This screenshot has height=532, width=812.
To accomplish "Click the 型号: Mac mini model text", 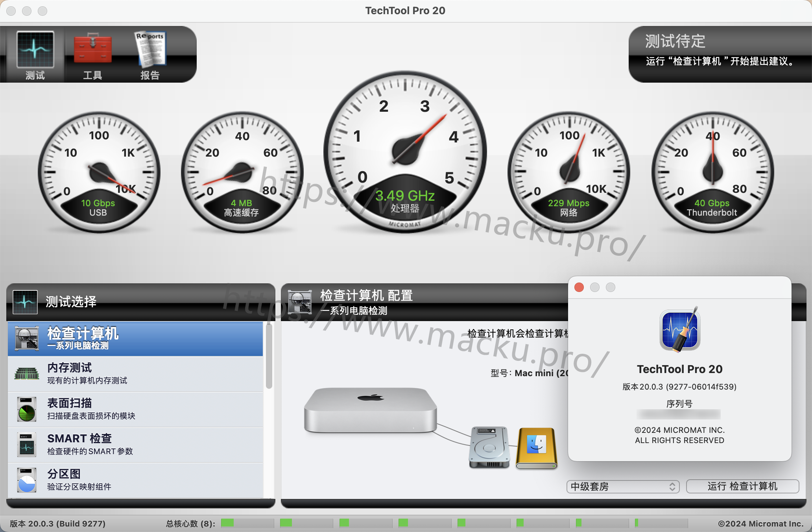I will click(529, 373).
